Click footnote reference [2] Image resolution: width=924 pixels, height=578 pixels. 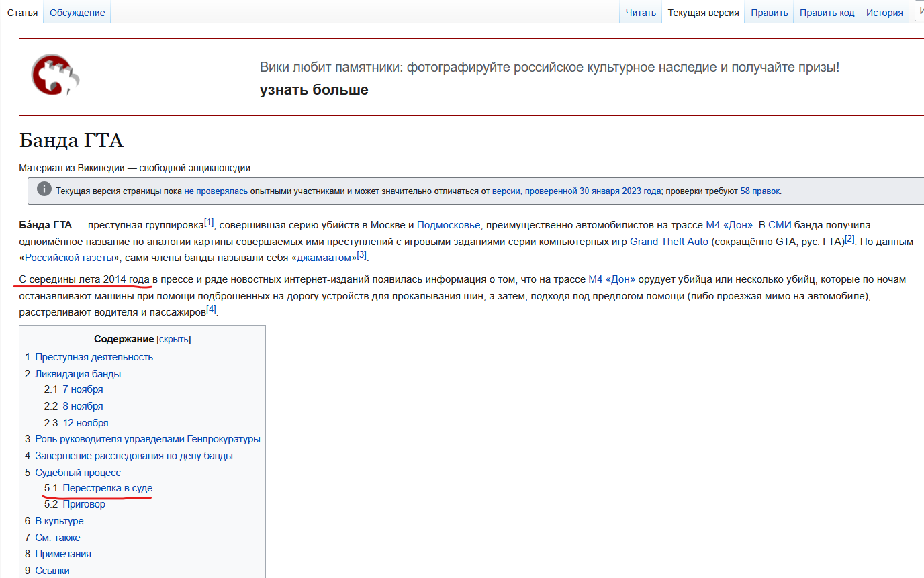point(850,238)
